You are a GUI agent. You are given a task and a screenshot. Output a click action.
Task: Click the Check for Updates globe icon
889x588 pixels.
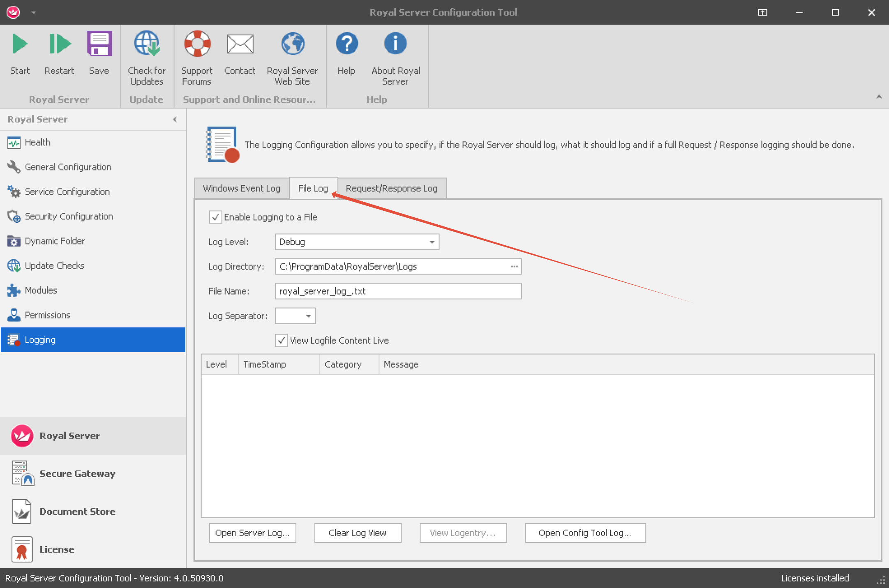pyautogui.click(x=147, y=44)
